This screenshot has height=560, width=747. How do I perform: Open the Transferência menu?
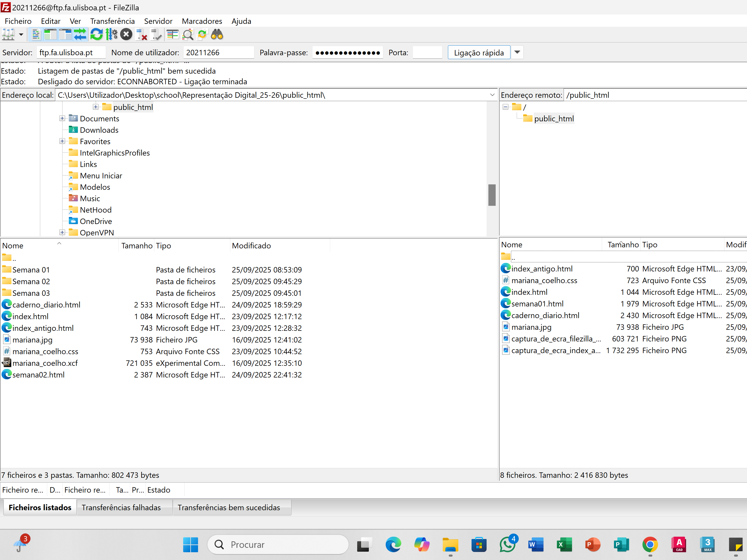pos(112,21)
